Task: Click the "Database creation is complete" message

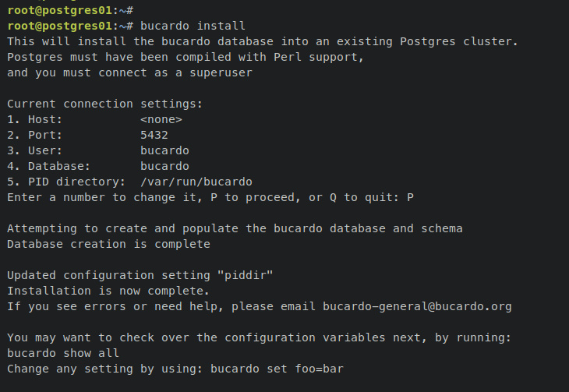Action: tap(108, 244)
